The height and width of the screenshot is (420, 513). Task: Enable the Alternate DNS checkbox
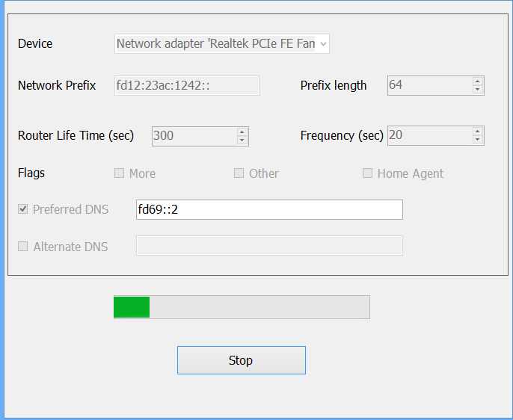pyautogui.click(x=23, y=247)
